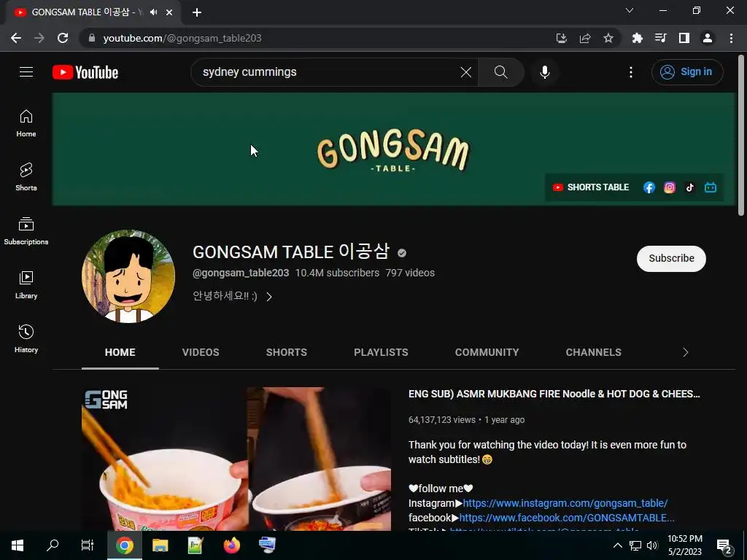Open the Instagram gongsam_table link

tap(565, 503)
